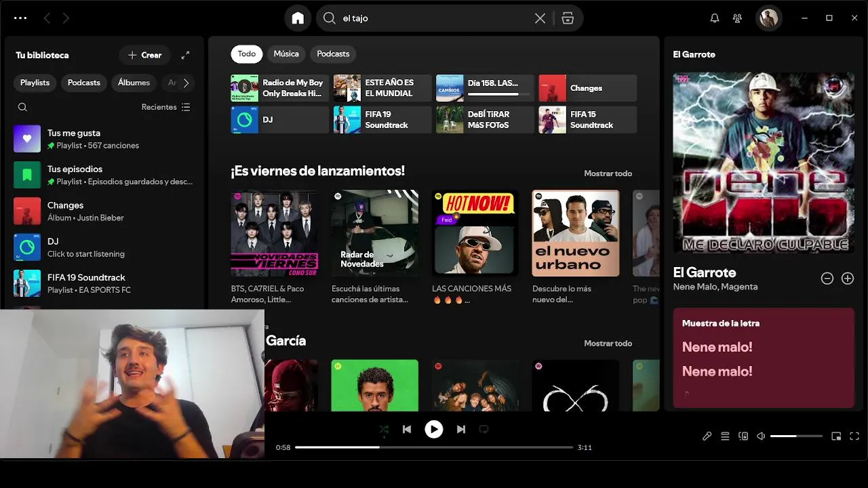Viewport: 868px width, 488px height.
Task: Show more library filter chips
Action: pos(186,83)
